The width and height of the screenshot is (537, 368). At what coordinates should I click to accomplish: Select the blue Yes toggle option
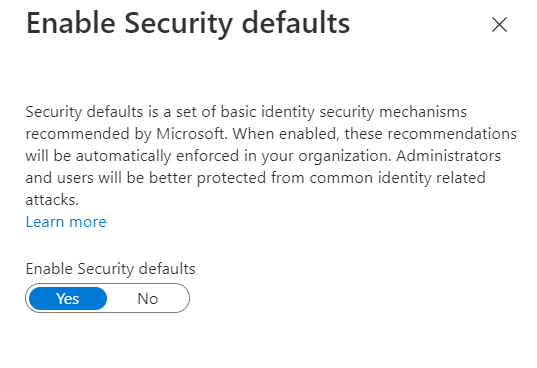click(68, 299)
